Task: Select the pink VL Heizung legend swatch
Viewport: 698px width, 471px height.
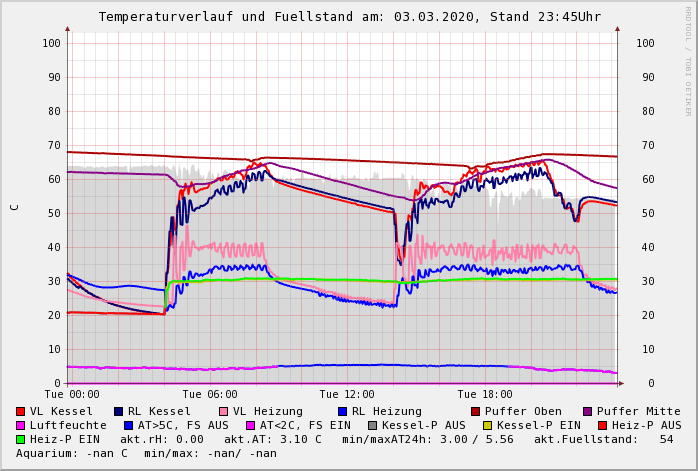Action: [x=224, y=411]
